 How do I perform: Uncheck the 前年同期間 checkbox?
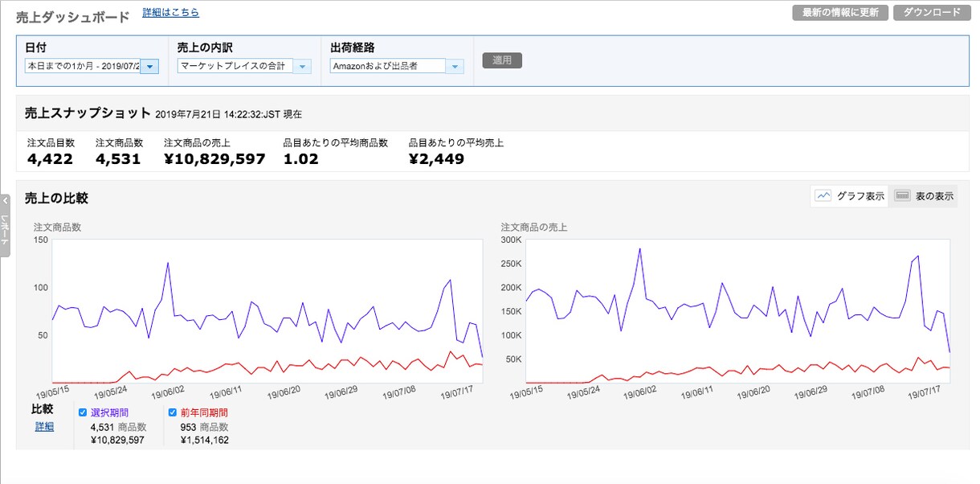173,412
